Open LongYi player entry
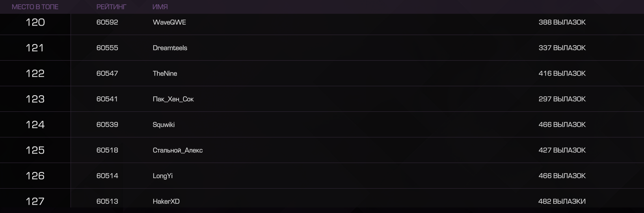 (x=163, y=176)
